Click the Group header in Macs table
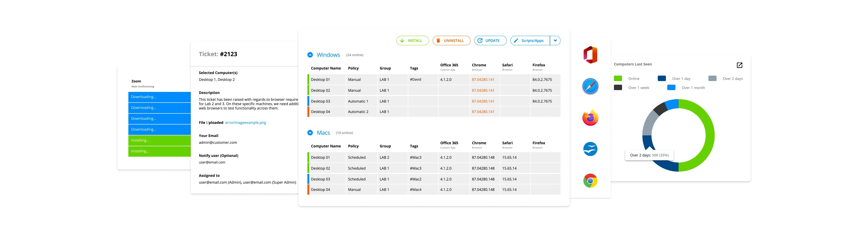This screenshot has width=868, height=235. [385, 146]
